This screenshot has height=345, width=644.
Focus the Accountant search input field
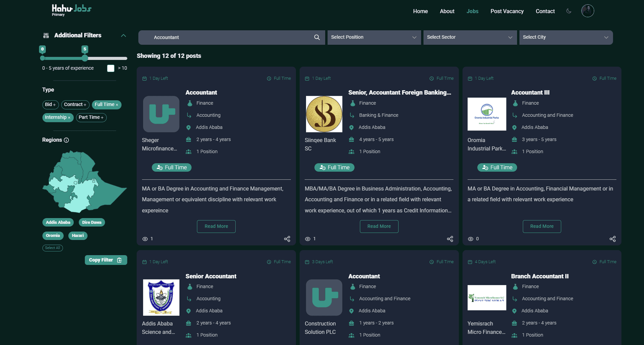tap(232, 37)
